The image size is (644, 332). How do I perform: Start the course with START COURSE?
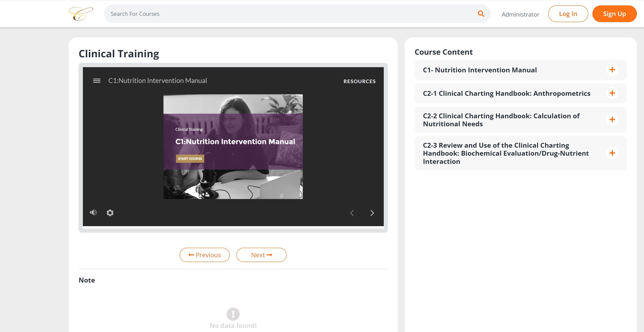190,158
